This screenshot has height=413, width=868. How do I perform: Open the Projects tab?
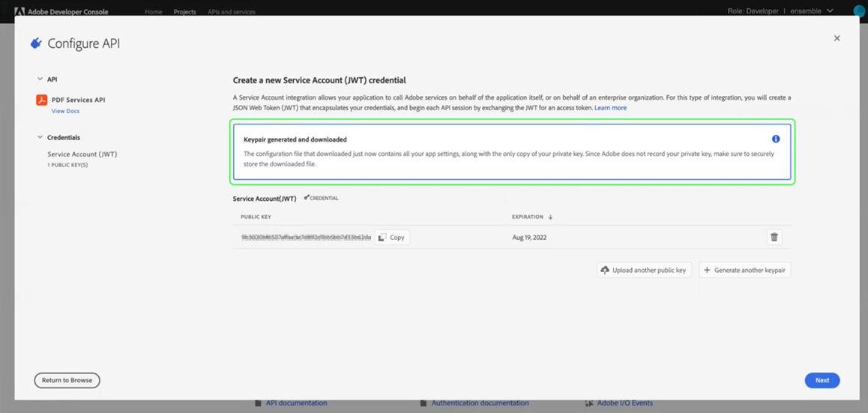[x=185, y=12]
